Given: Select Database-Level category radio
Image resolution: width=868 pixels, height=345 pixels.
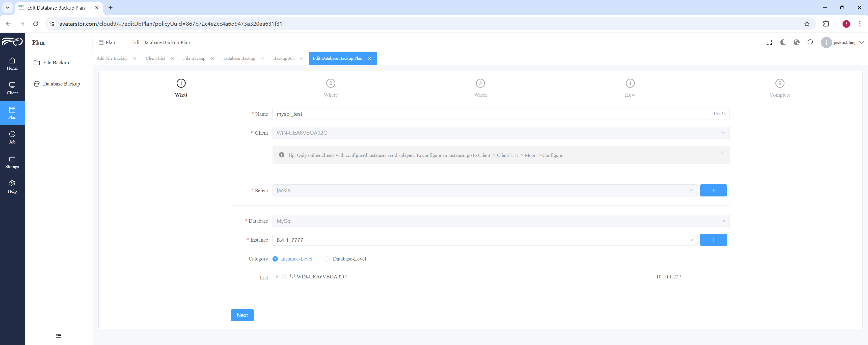Looking at the screenshot, I should (327, 259).
